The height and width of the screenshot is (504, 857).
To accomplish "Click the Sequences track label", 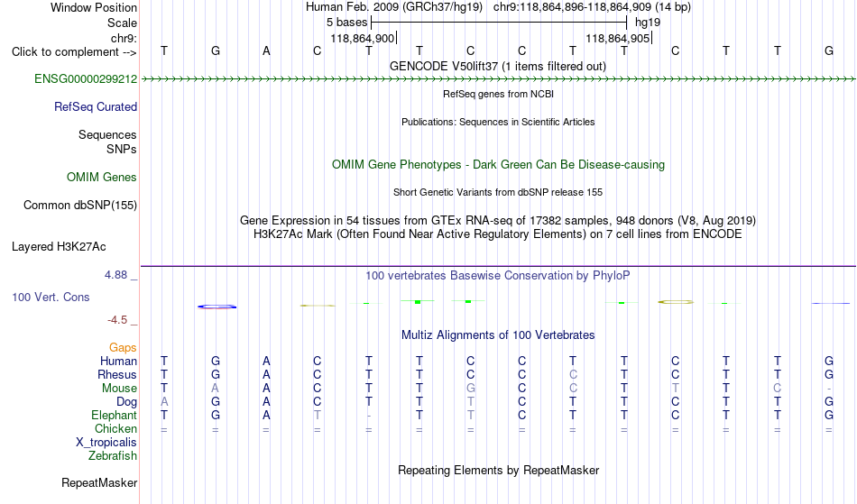I will (107, 135).
